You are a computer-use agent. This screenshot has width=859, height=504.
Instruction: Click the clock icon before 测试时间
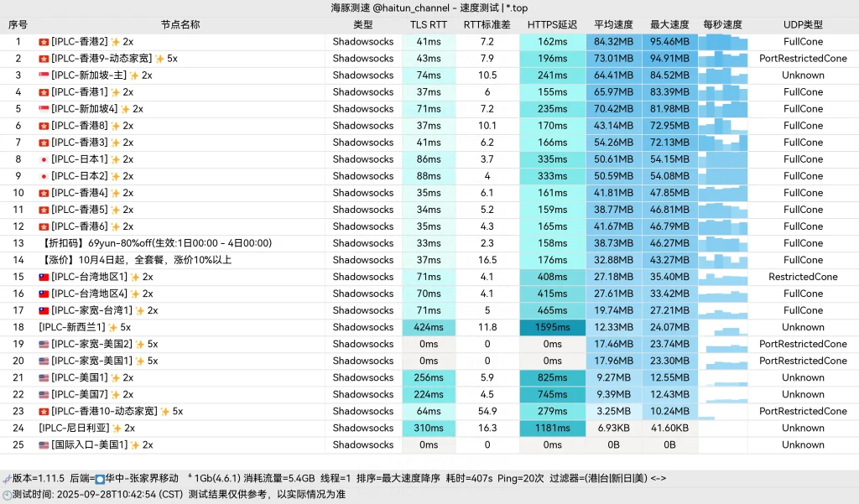coord(8,494)
